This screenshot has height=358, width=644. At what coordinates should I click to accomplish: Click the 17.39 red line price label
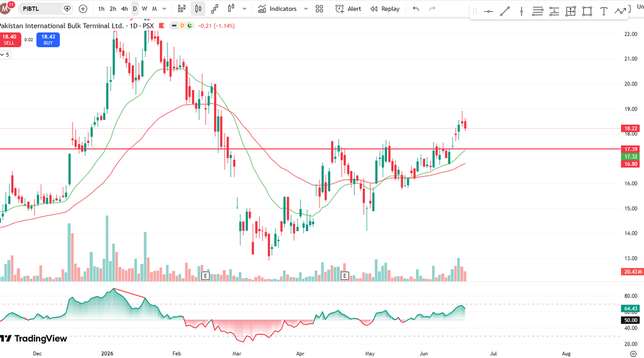631,149
